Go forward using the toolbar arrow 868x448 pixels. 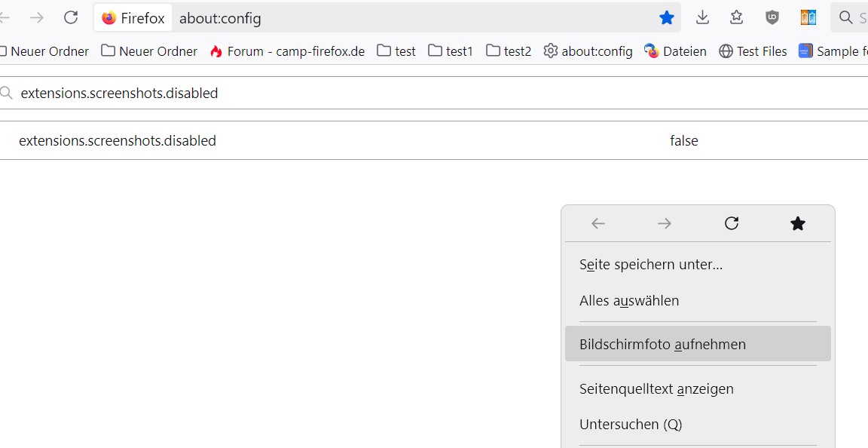click(x=36, y=17)
